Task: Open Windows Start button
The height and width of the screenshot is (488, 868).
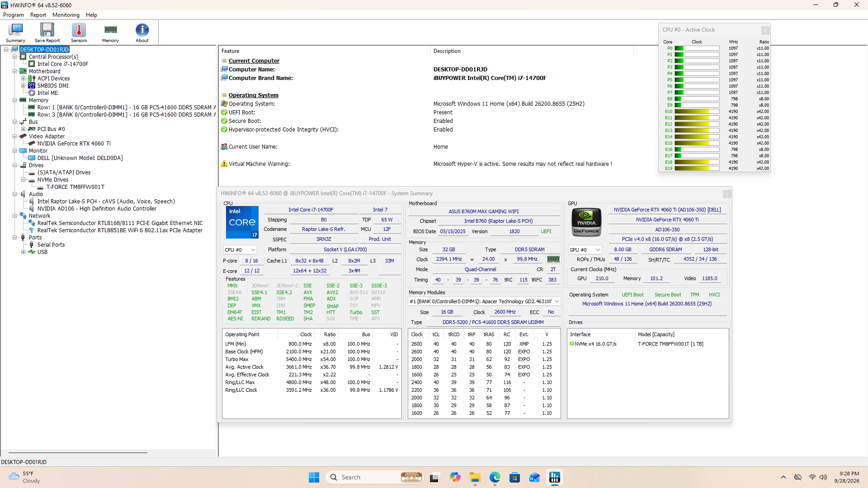Action: (x=314, y=477)
